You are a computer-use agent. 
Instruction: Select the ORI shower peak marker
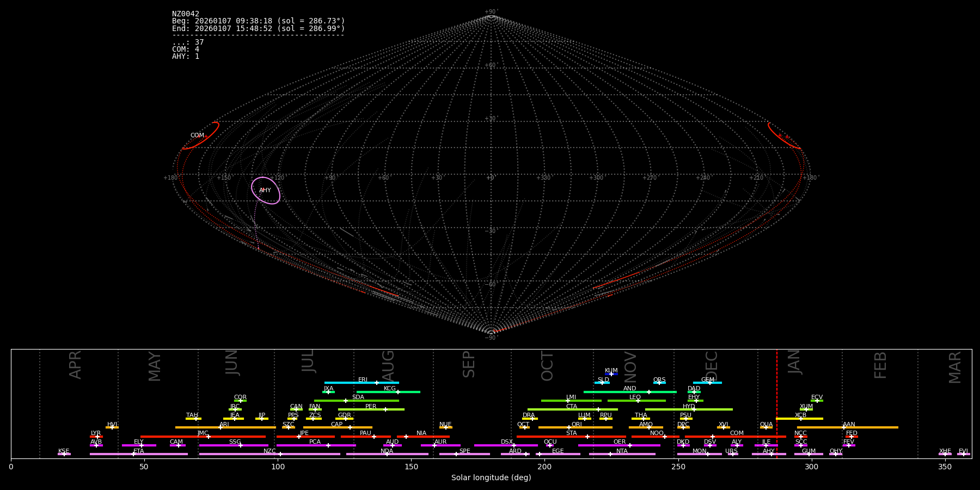(x=569, y=427)
